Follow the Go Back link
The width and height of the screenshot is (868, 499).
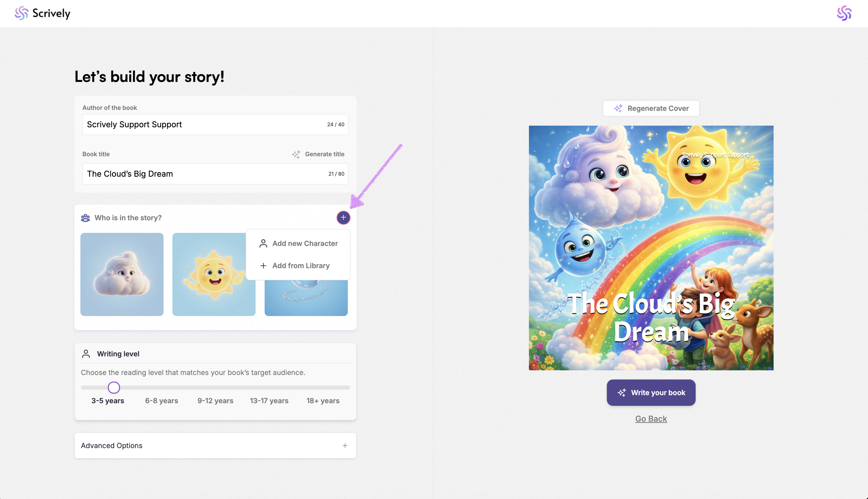tap(651, 419)
